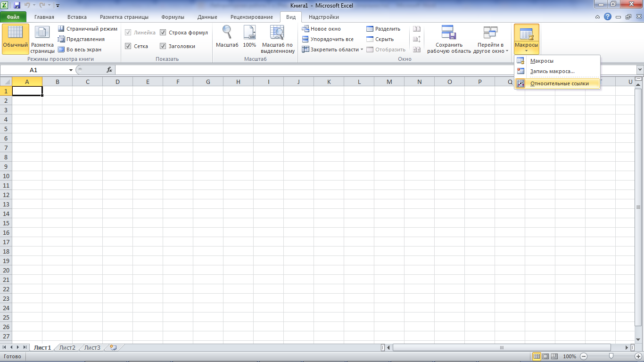Click the Select All corner button
Image resolution: width=644 pixels, height=362 pixels.
6,82
